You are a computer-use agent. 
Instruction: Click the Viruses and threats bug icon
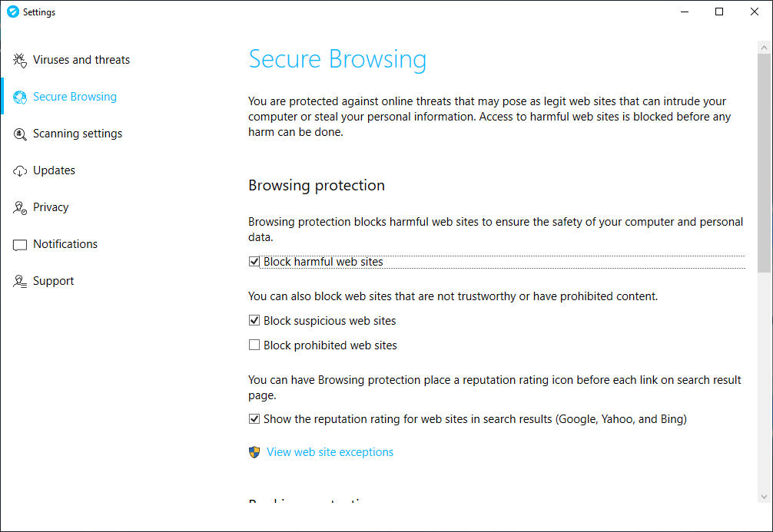coord(20,60)
